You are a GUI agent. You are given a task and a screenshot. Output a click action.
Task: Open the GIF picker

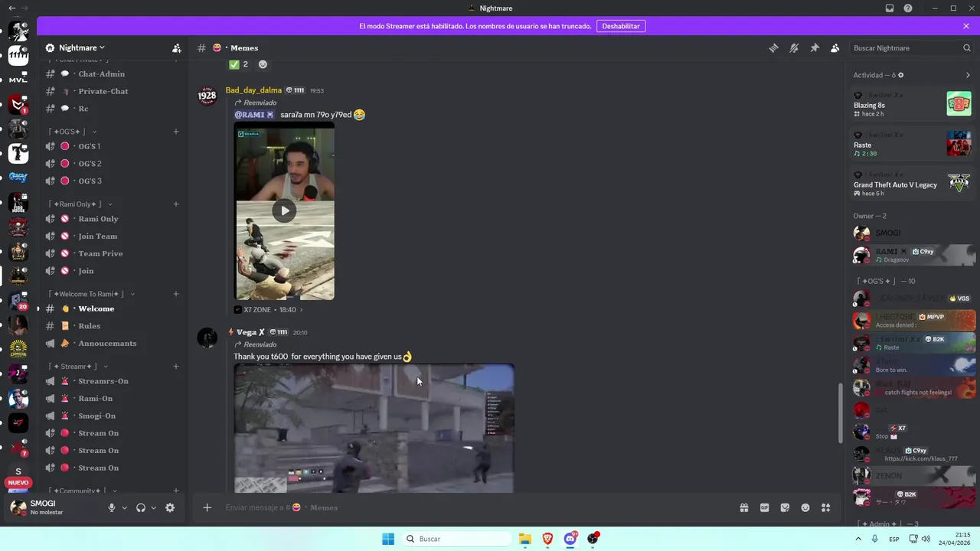point(764,507)
